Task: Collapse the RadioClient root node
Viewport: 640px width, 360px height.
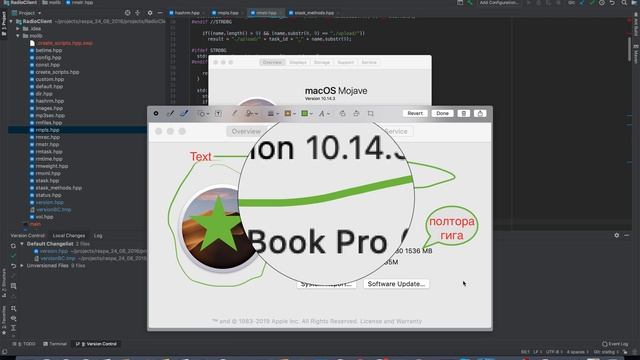Action: pyautogui.click(x=11, y=21)
